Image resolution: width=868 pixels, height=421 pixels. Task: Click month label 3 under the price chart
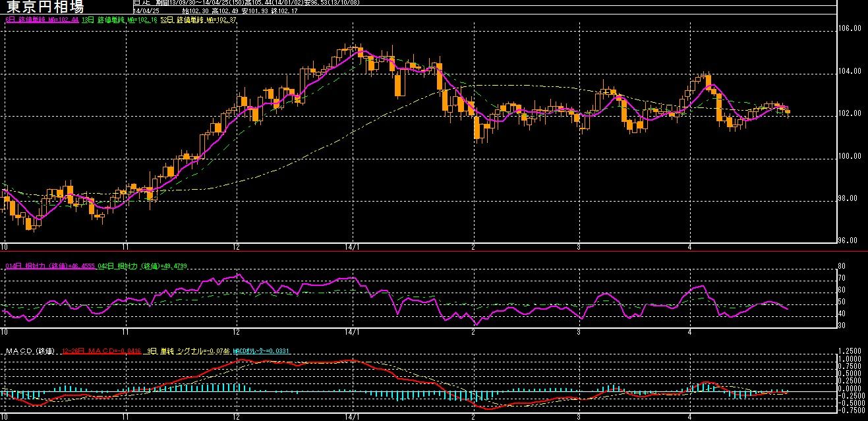pyautogui.click(x=578, y=247)
